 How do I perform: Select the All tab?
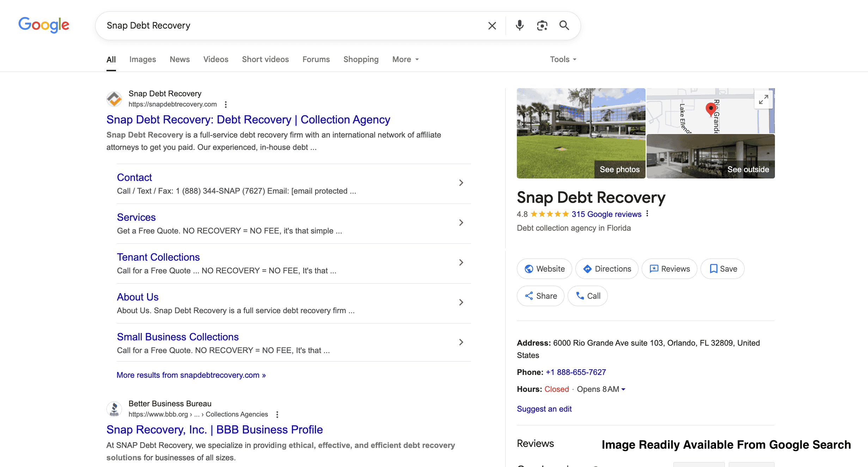pos(111,59)
